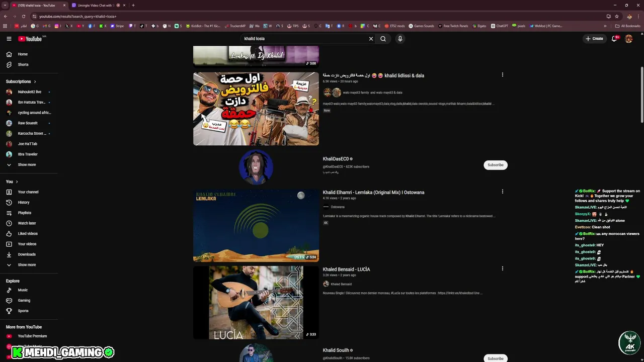Open the account avatar menu
Viewport: 644px width, 362px height.
[x=629, y=39]
